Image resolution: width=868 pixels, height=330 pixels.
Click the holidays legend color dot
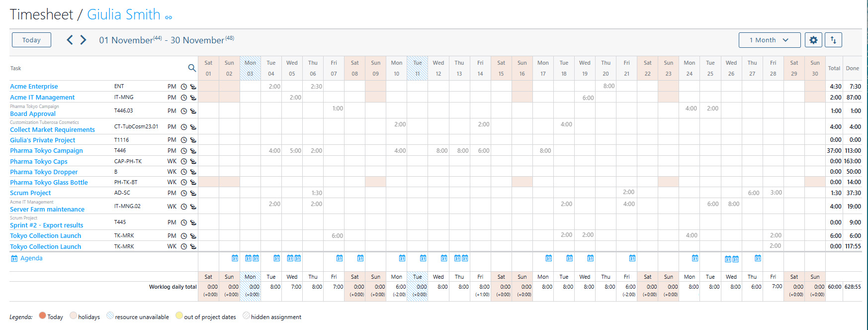click(x=73, y=315)
